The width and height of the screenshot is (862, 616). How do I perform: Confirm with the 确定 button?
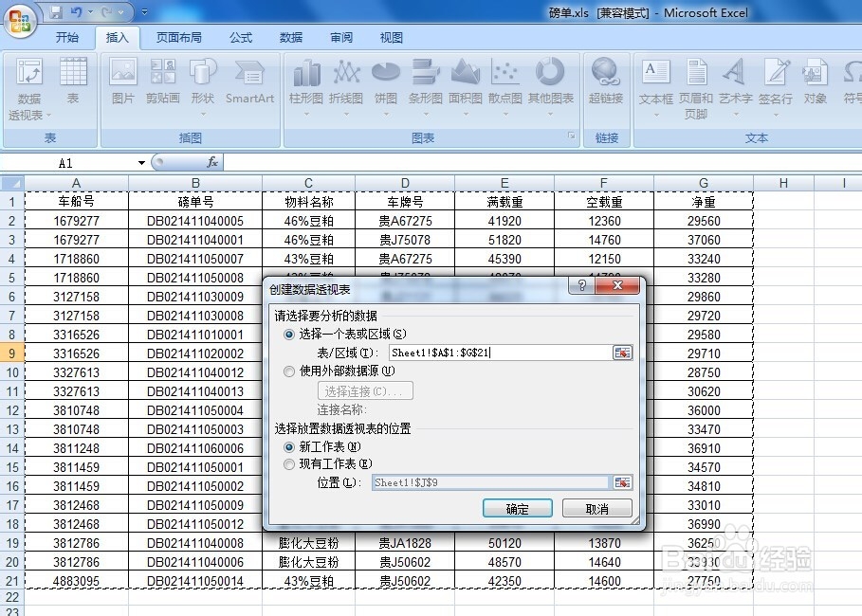tap(517, 508)
